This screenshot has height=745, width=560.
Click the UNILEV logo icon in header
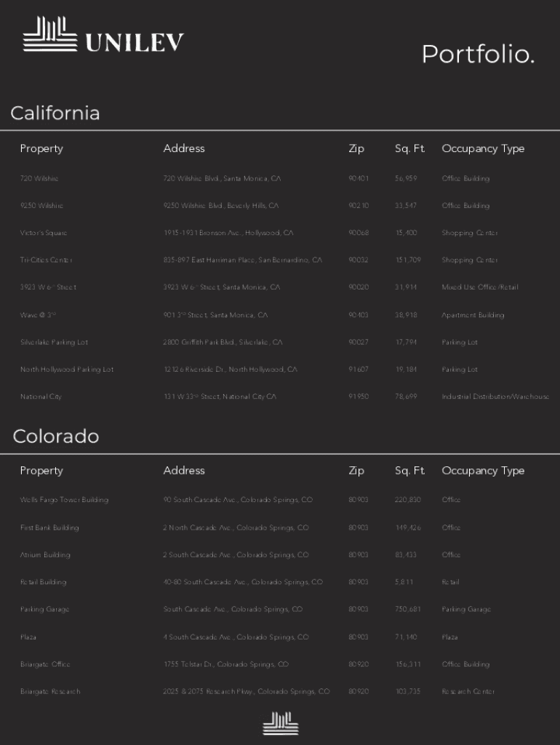tap(49, 34)
